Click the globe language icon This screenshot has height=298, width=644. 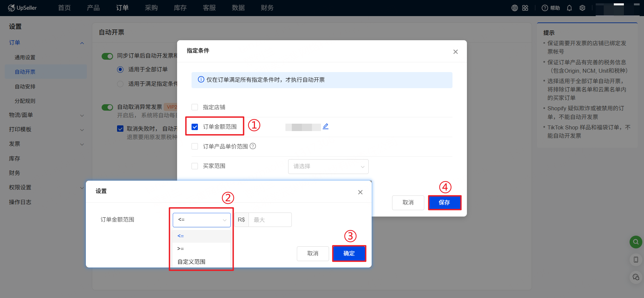[x=515, y=8]
